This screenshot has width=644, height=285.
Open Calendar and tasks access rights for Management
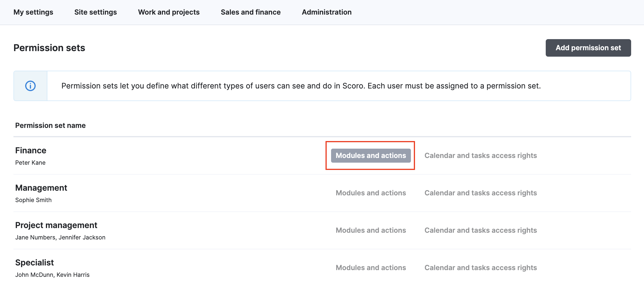point(481,193)
